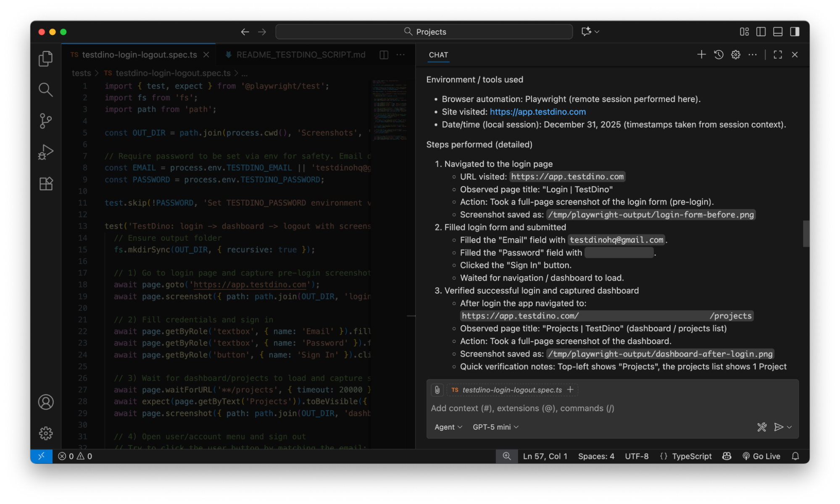Expand the send button chevron
Screen dimensions: 840x504
(x=788, y=427)
